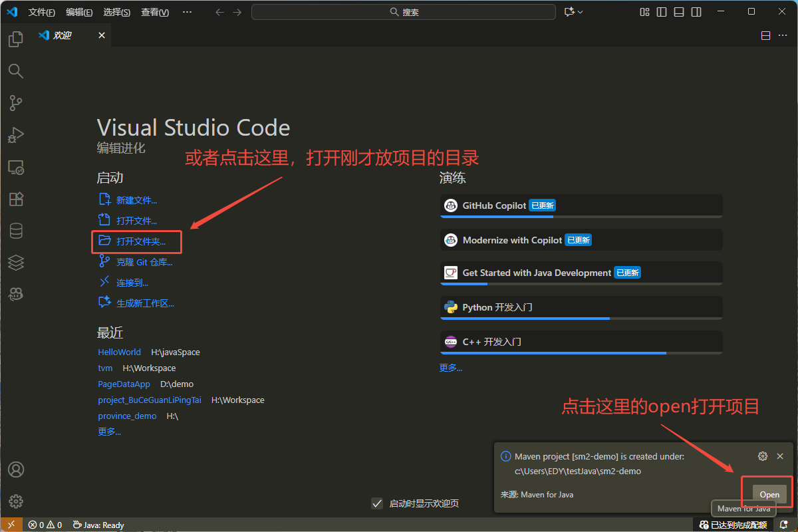Click the 打开文件夹 link
The image size is (798, 532).
[140, 241]
